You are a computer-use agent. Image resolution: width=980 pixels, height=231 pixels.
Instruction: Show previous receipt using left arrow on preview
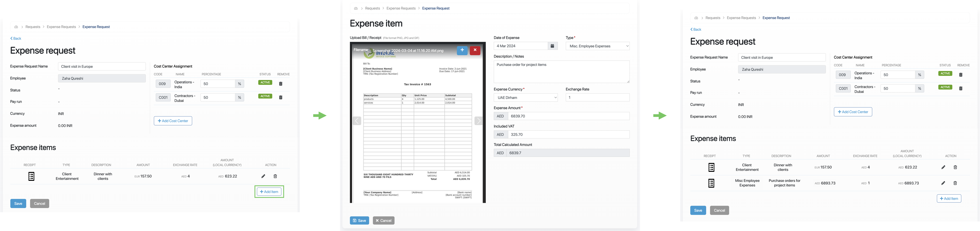pos(357,121)
